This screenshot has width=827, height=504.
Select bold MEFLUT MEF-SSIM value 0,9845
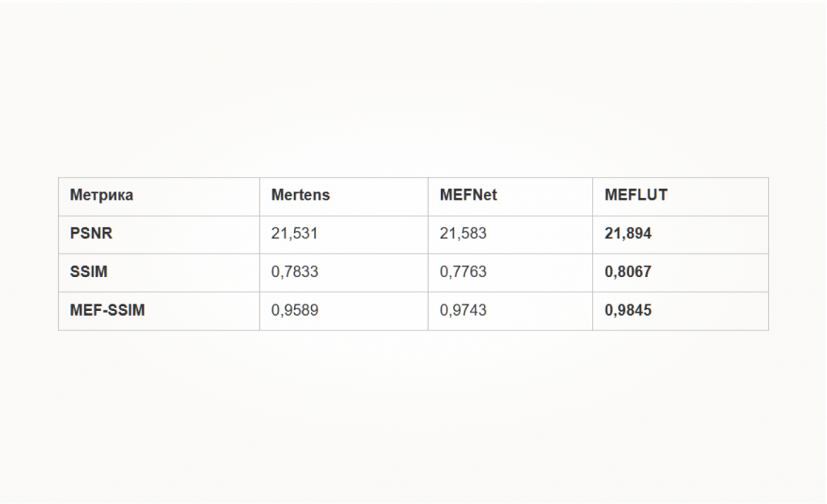click(628, 310)
